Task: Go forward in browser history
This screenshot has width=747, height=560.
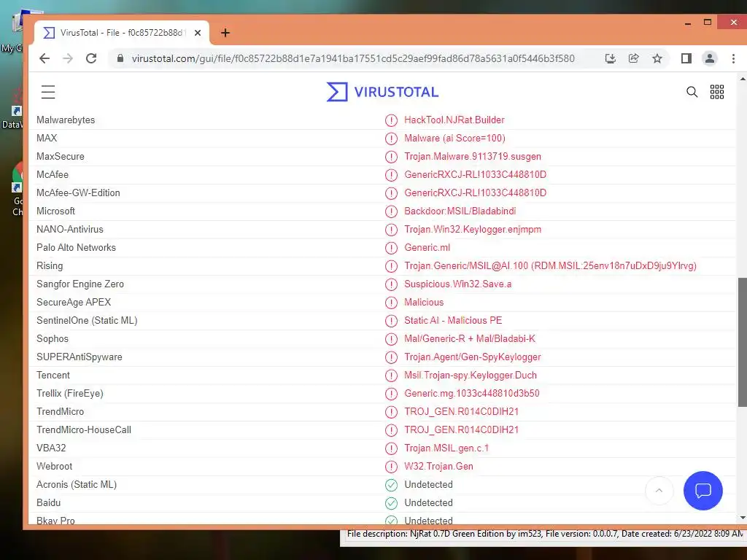Action: click(x=68, y=58)
